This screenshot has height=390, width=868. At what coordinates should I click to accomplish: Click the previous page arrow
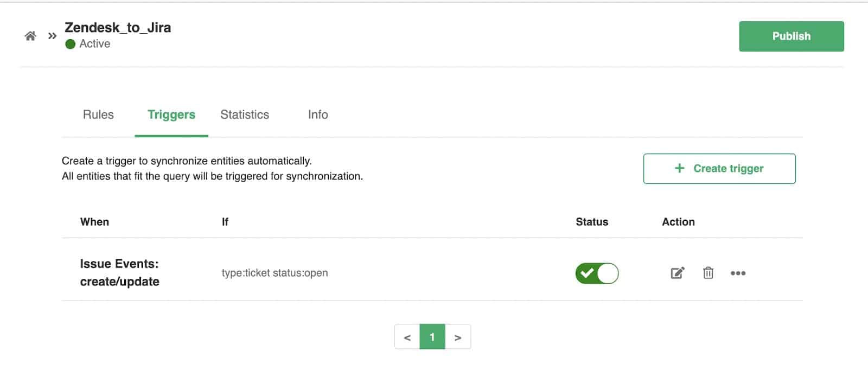click(407, 336)
